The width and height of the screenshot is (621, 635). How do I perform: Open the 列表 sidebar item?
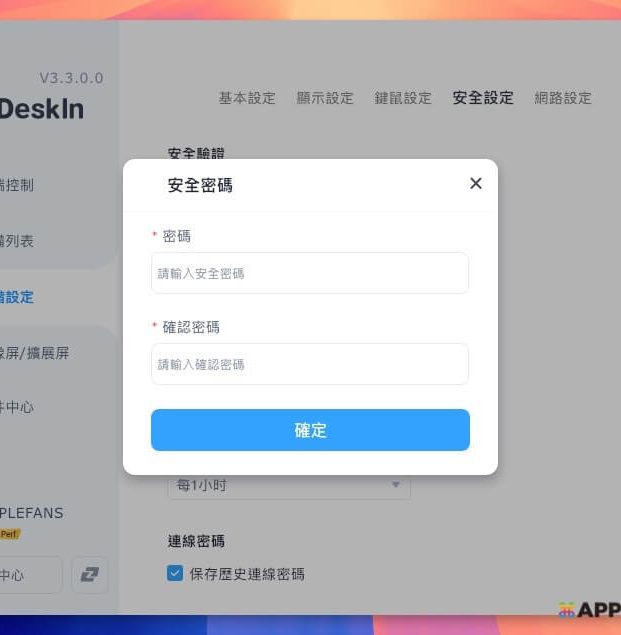click(16, 241)
